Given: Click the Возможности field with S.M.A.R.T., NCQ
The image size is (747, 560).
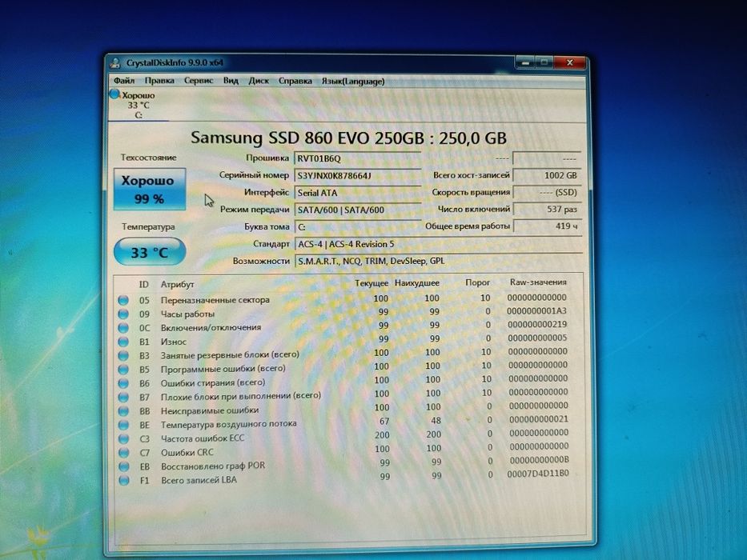Looking at the screenshot, I should 438,261.
